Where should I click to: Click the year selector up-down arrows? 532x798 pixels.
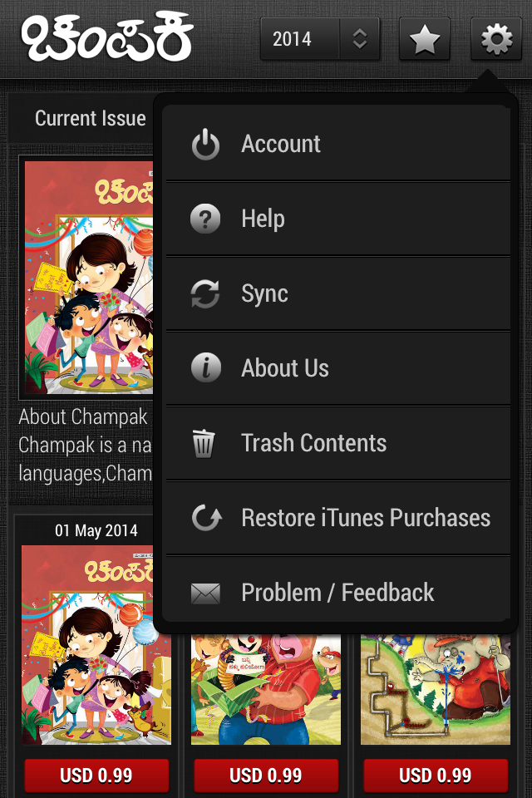point(359,39)
